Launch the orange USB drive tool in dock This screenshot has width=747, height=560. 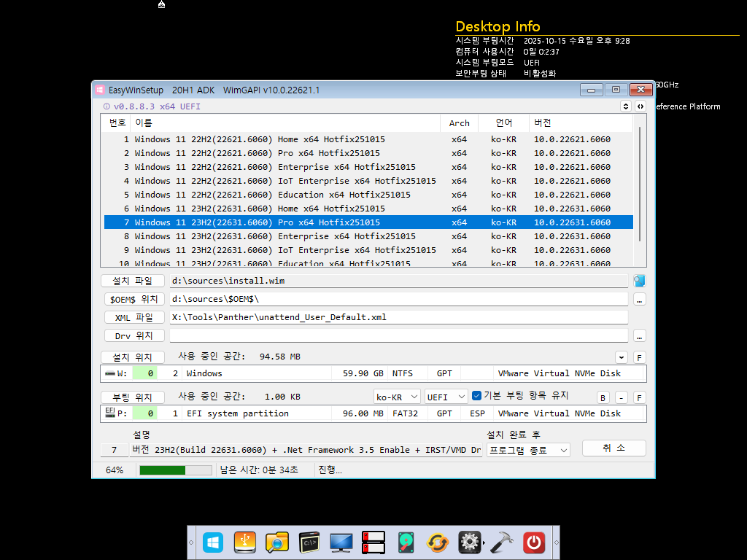click(245, 542)
